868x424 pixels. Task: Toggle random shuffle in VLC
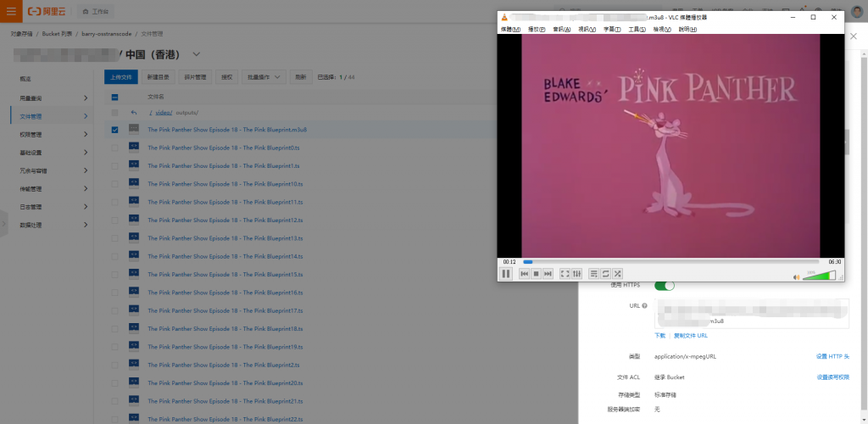[x=618, y=273]
